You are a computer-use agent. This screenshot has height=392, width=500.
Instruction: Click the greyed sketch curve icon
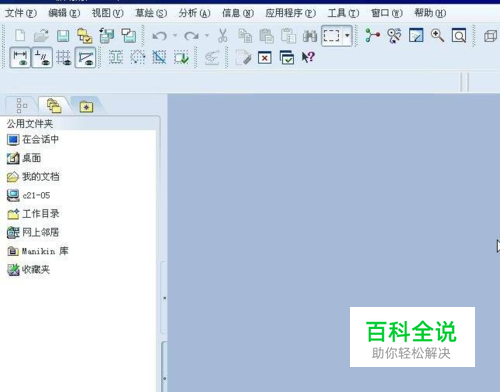(212, 58)
